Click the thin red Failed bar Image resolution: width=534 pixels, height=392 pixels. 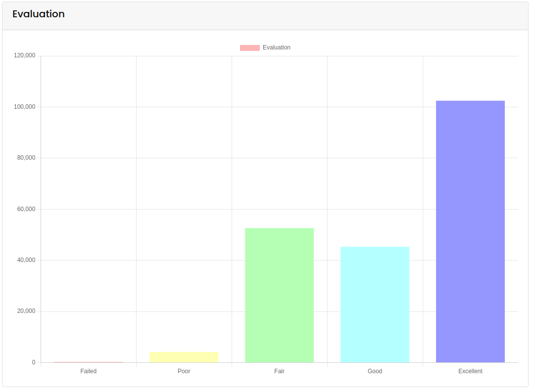point(88,362)
